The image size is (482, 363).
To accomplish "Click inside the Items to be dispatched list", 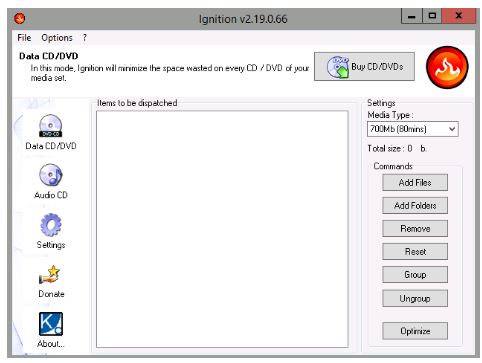I will coord(222,229).
